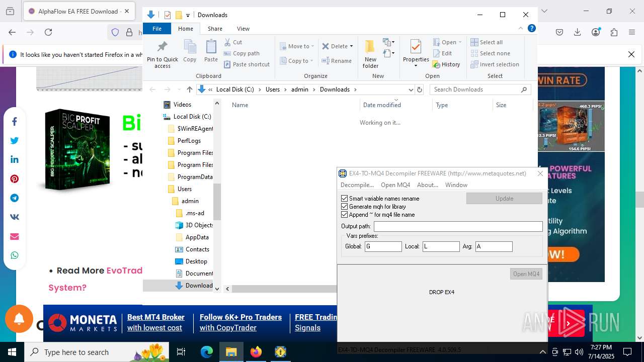Screen dimensions: 644x362
Task: Sort by Date modified column header
Action: [x=382, y=105]
